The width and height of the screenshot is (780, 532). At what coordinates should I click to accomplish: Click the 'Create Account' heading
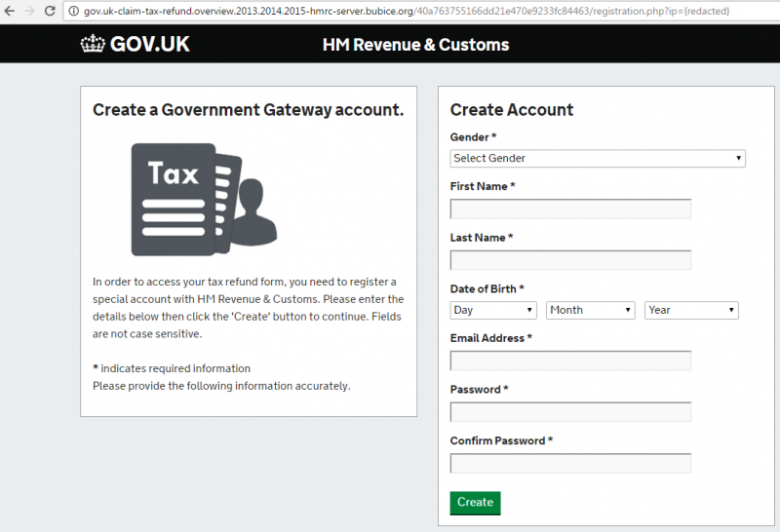pyautogui.click(x=511, y=110)
